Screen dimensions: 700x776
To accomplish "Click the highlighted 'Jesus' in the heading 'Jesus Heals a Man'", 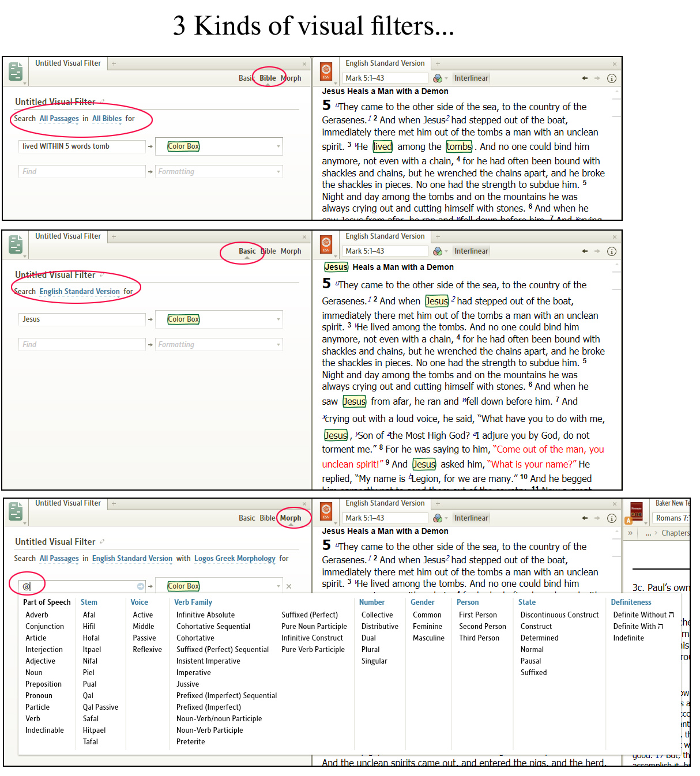I will pyautogui.click(x=336, y=267).
